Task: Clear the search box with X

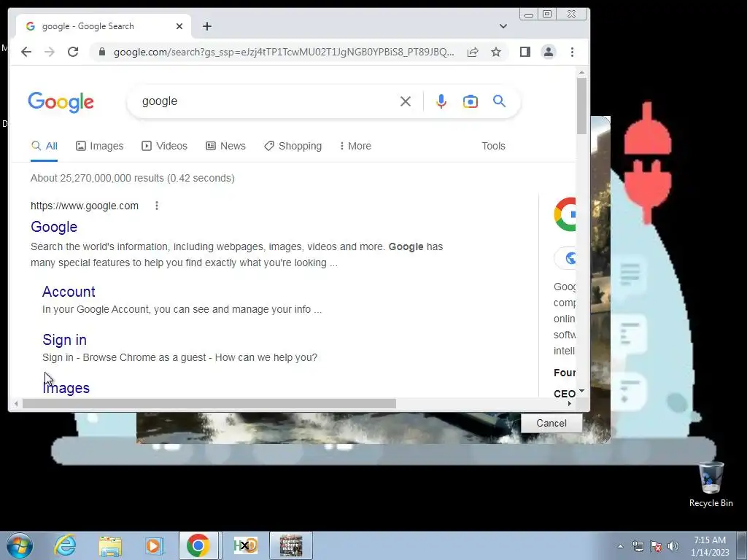Action: click(x=406, y=101)
